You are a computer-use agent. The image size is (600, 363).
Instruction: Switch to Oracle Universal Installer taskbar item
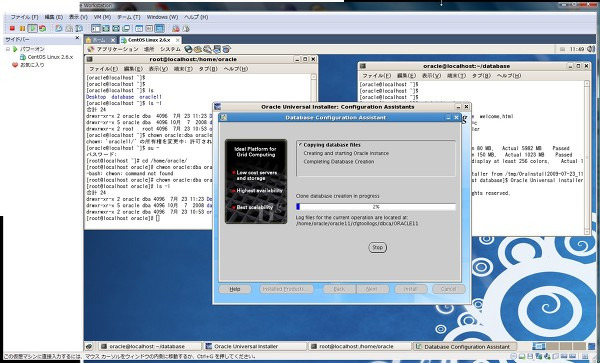tap(255, 347)
